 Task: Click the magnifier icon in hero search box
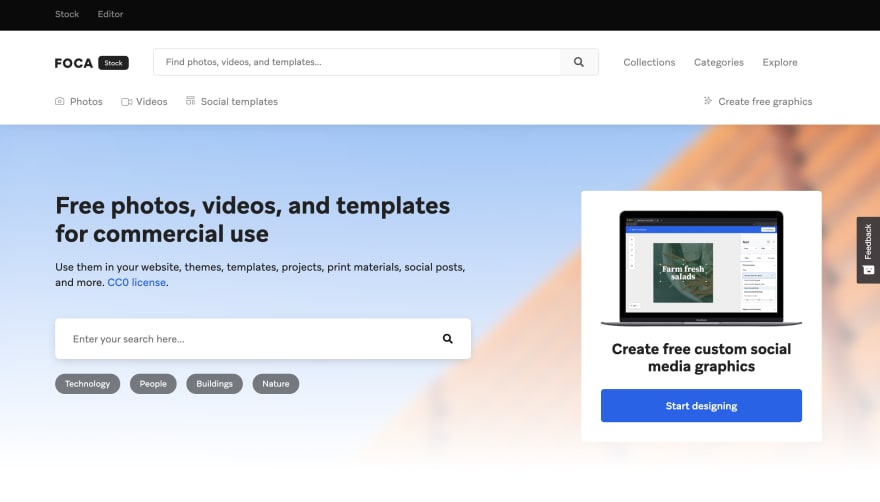(447, 339)
